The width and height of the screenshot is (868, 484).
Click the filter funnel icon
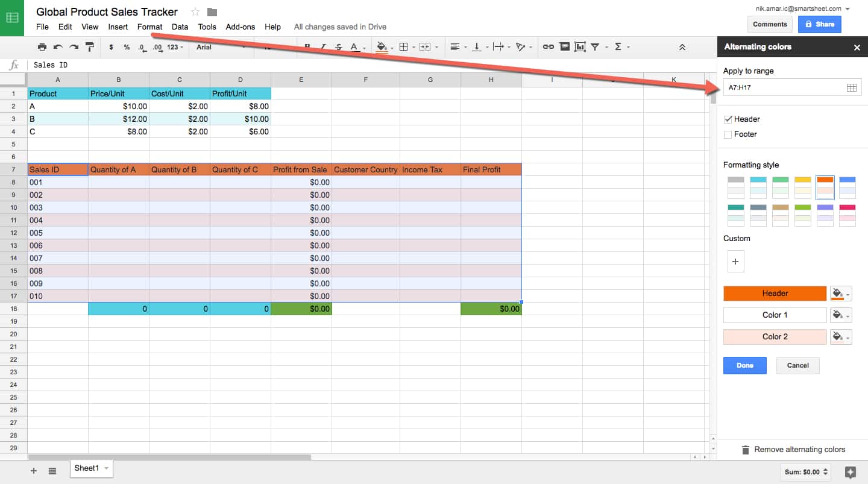click(x=595, y=47)
